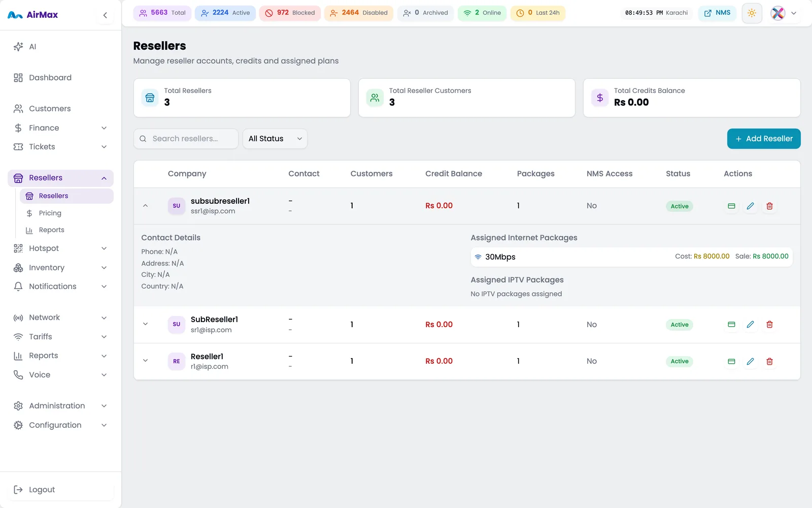Click the Finance dollar icon
This screenshot has width=812, height=508.
point(18,128)
